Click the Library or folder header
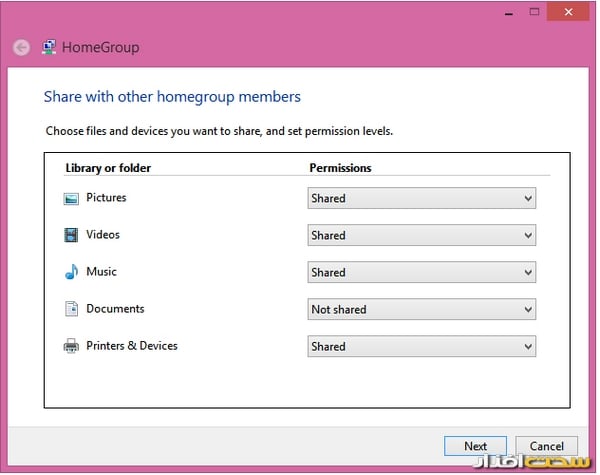This screenshot has height=475, width=600. [108, 168]
